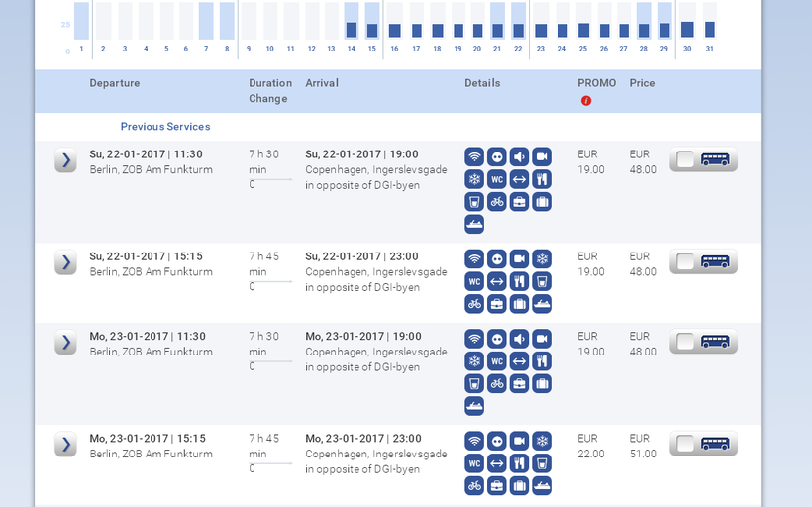812x507 pixels.
Task: Click the ferry icon on the first trip
Action: 474,225
